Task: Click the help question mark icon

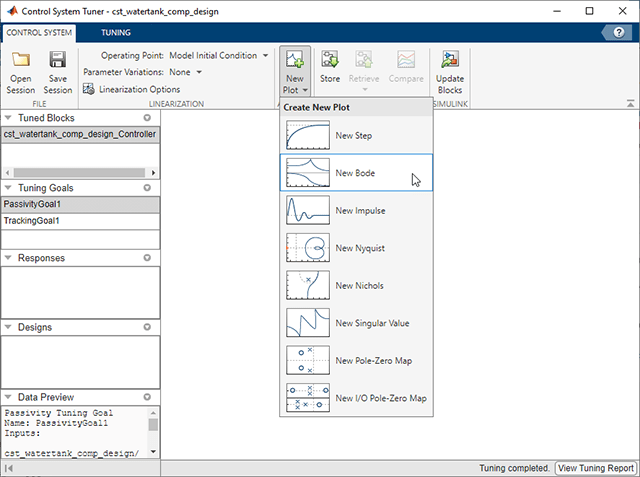Action: coord(620,33)
